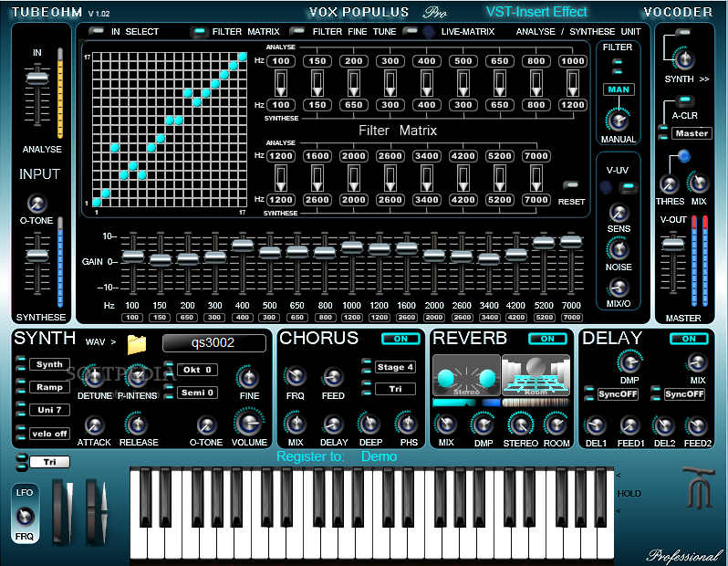Click the analyse 7000 Hz box
Screen dimensions: 728x566
click(536, 156)
